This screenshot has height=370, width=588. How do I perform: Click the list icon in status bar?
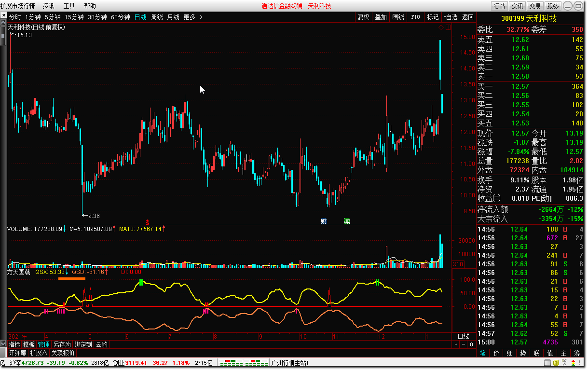click(x=548, y=363)
